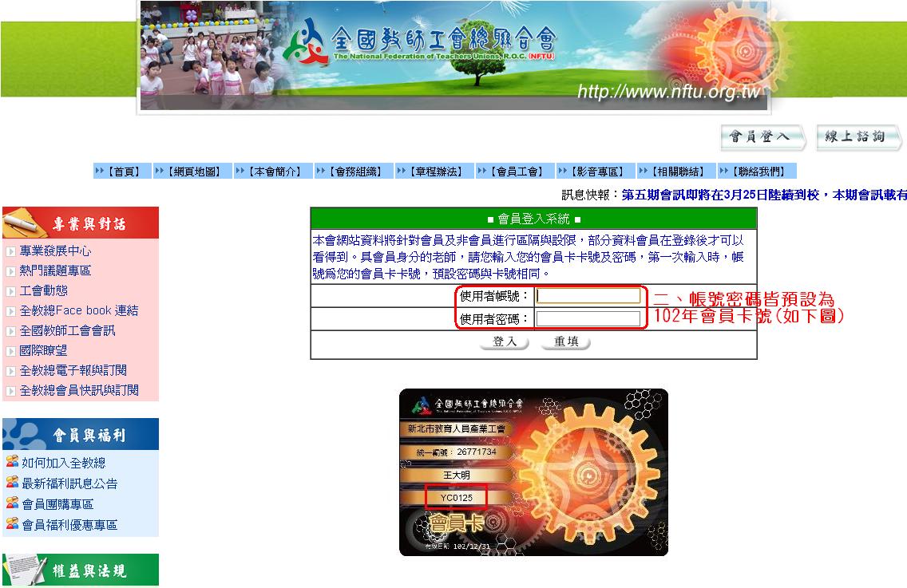
Task: Click the sample 會員卡 image
Action: tap(533, 472)
